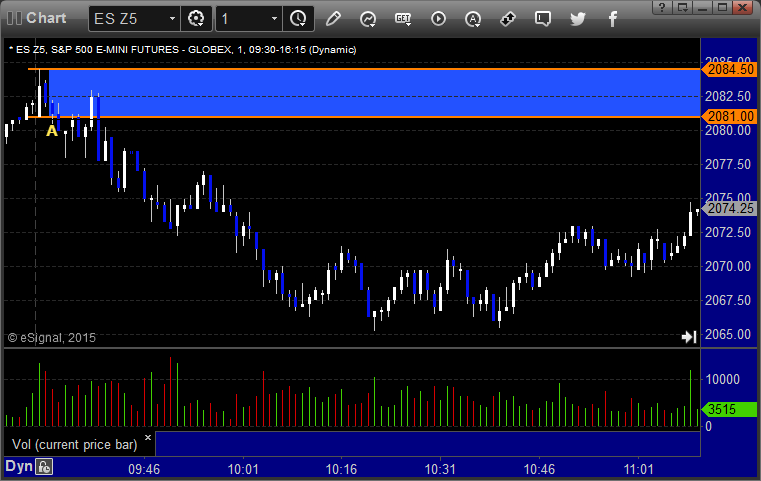Open the chart settings gear icon

196,19
